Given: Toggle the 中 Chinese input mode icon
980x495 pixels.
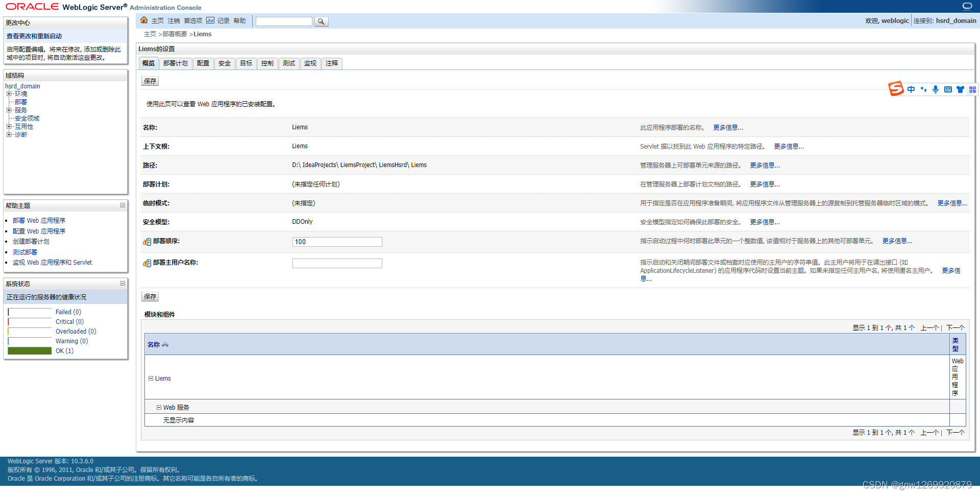Looking at the screenshot, I should pyautogui.click(x=911, y=89).
